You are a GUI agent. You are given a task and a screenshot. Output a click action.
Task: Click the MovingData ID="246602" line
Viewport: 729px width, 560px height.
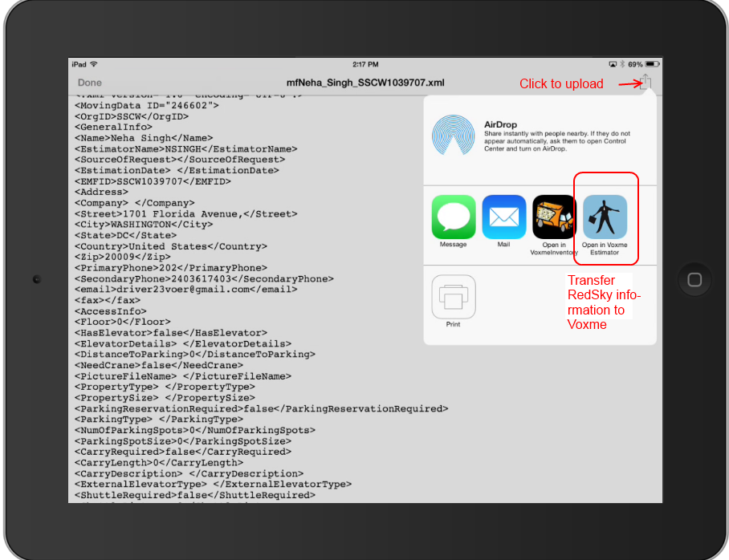146,105
